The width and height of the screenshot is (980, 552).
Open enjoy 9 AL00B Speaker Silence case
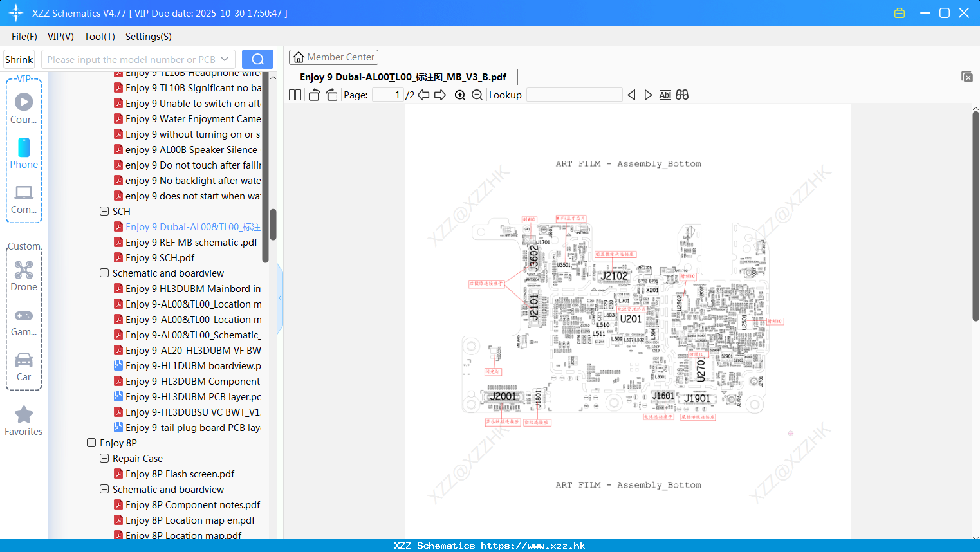tap(193, 150)
